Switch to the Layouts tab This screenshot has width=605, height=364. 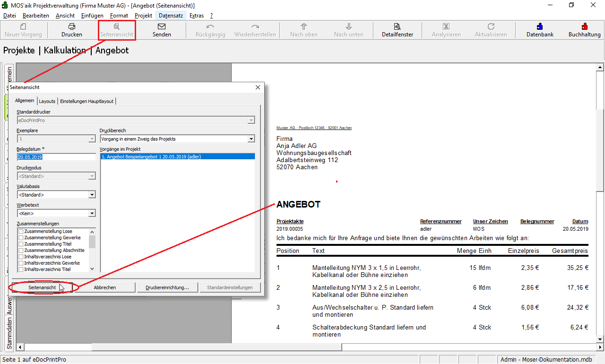click(x=47, y=101)
